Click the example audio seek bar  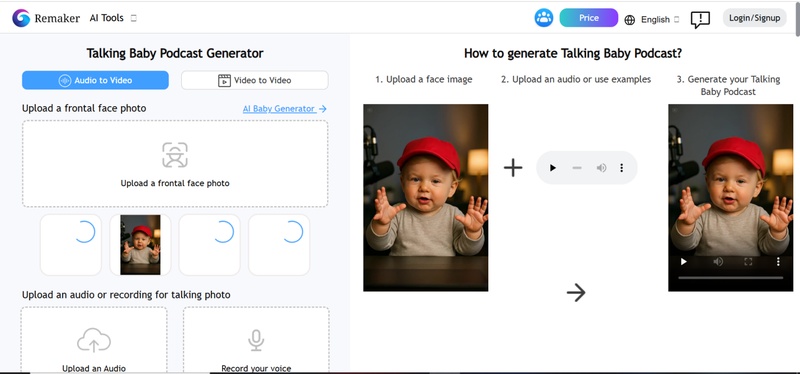(x=577, y=168)
